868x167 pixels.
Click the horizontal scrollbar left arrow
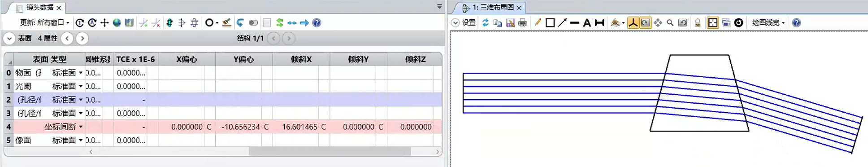pos(91,152)
